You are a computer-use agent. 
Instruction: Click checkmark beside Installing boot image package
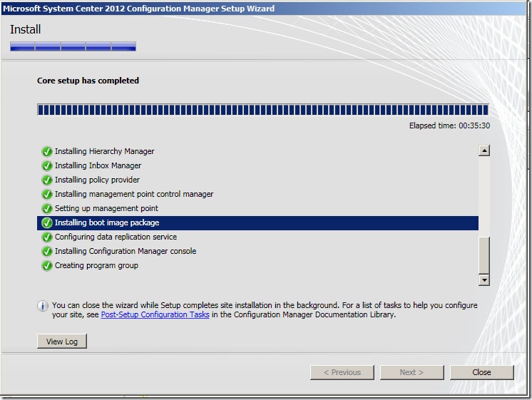tap(47, 222)
